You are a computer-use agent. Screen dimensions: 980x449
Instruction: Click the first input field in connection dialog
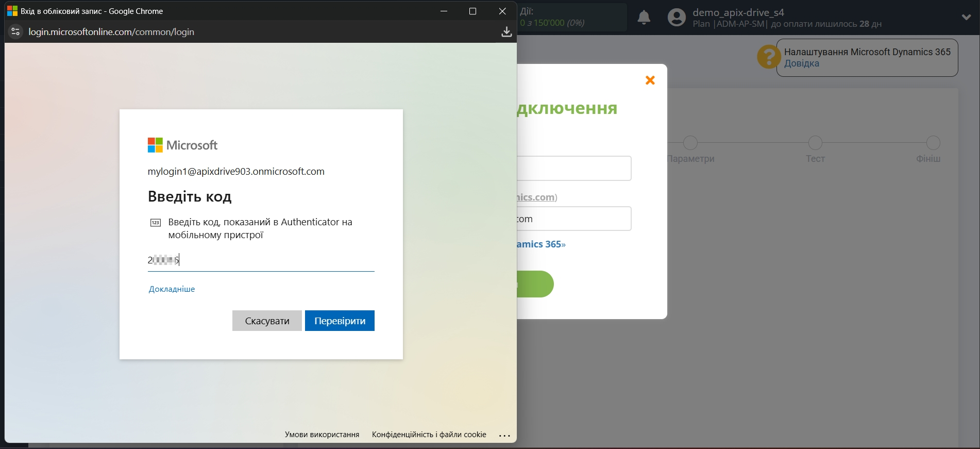(x=574, y=169)
